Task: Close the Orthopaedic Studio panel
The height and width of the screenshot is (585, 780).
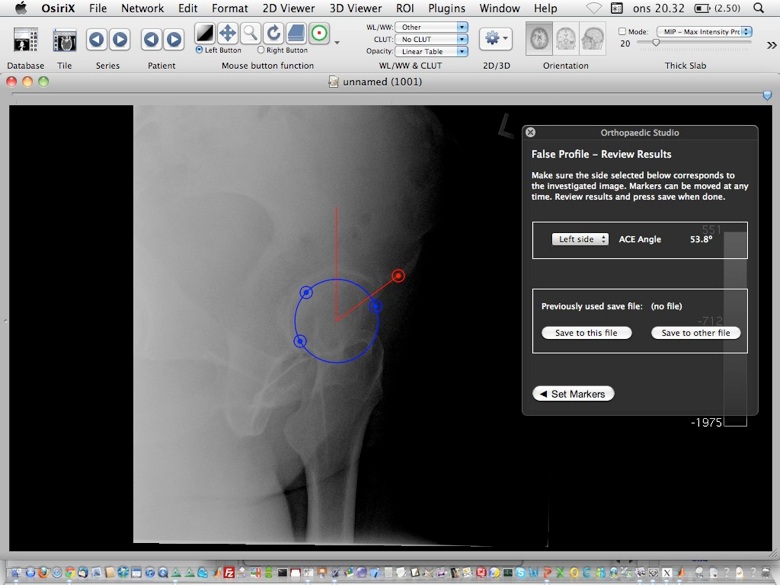Action: (530, 132)
